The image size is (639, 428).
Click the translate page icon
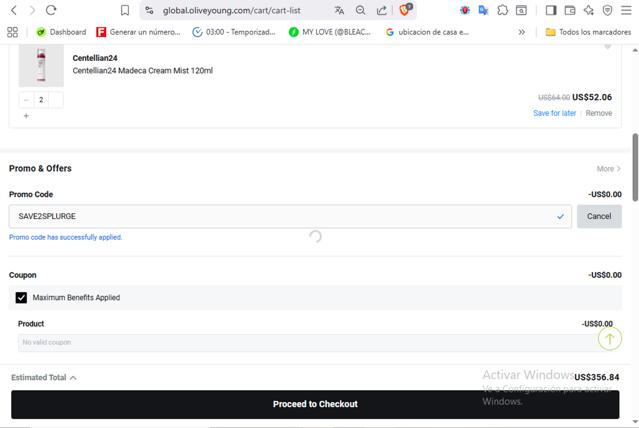click(339, 10)
